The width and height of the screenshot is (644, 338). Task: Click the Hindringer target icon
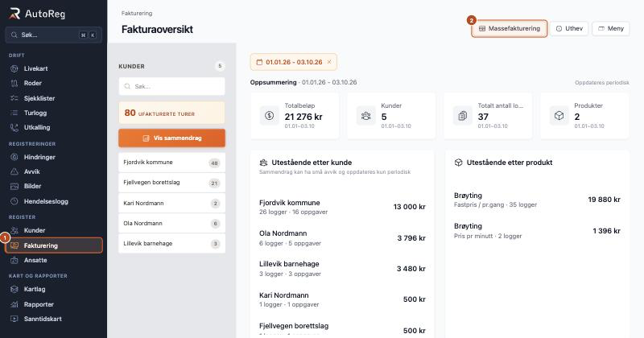click(x=14, y=157)
